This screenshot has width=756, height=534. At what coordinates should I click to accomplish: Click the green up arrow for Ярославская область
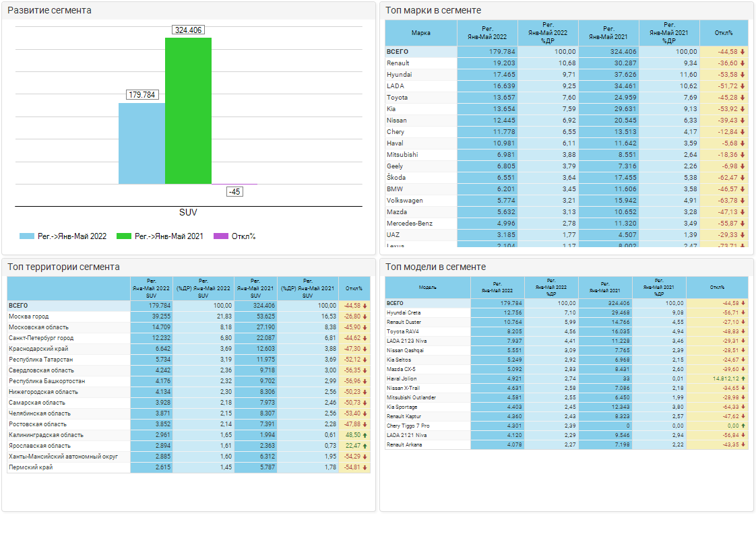point(366,446)
